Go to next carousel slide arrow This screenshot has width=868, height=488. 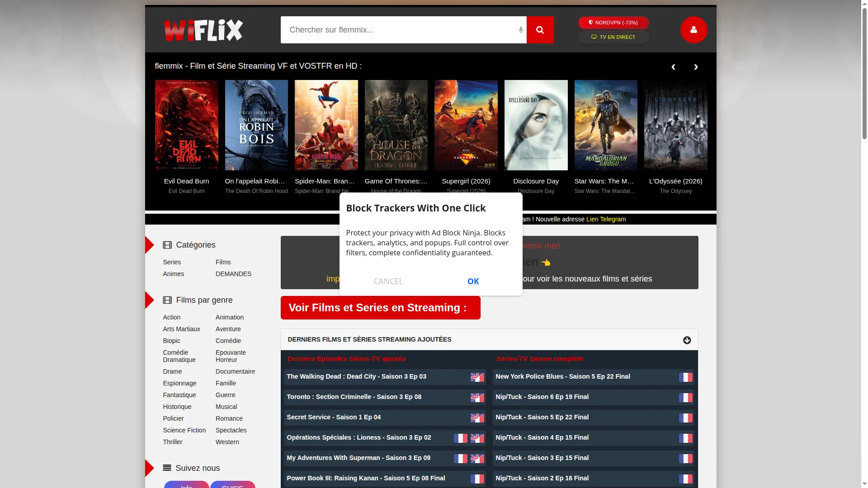(x=696, y=67)
